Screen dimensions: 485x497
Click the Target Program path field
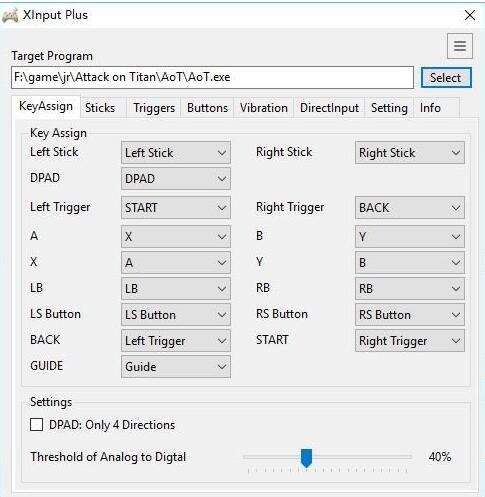[x=212, y=77]
